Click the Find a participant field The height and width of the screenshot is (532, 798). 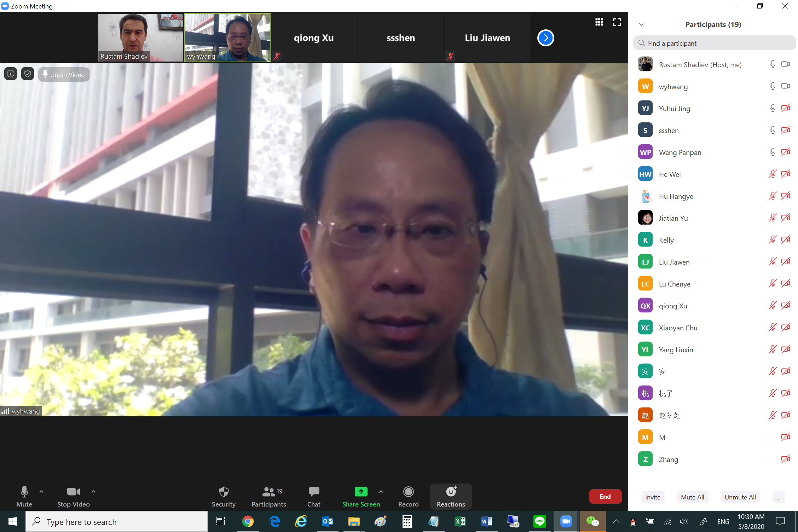click(714, 43)
